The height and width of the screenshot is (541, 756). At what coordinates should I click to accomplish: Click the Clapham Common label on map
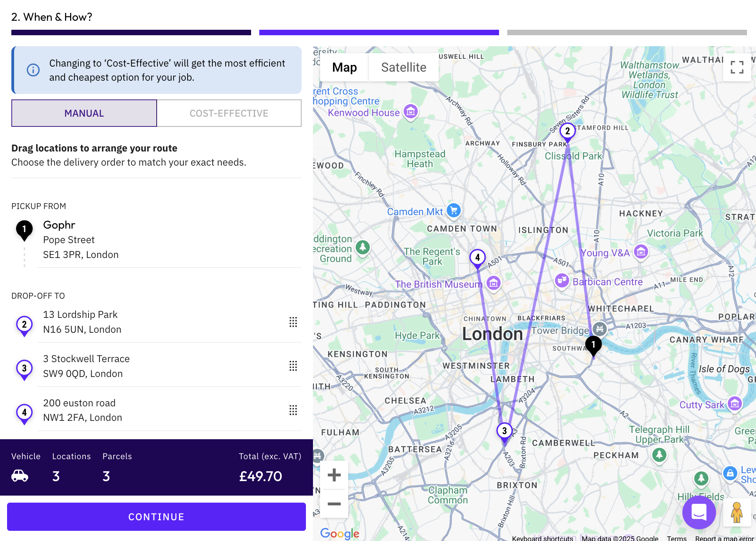click(448, 495)
